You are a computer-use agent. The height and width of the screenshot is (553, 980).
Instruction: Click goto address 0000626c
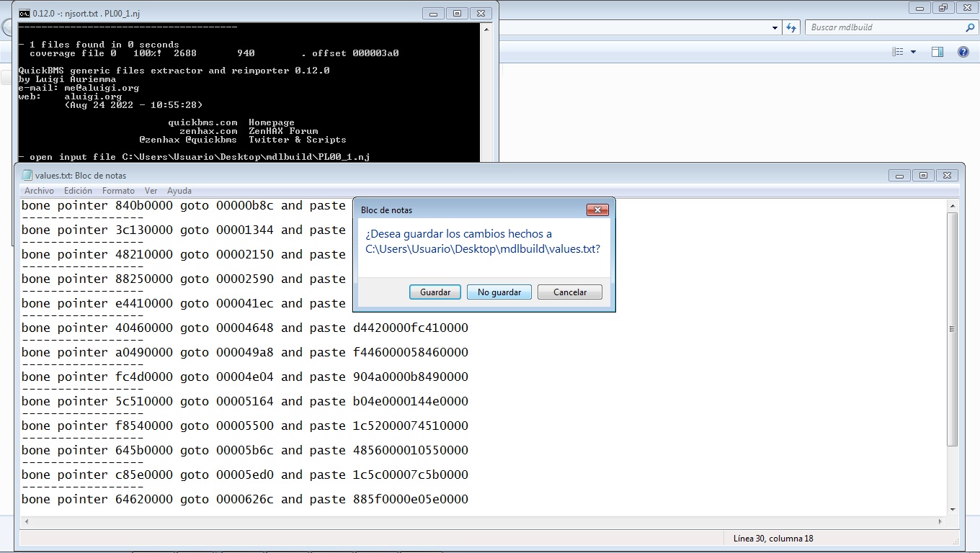coord(245,500)
